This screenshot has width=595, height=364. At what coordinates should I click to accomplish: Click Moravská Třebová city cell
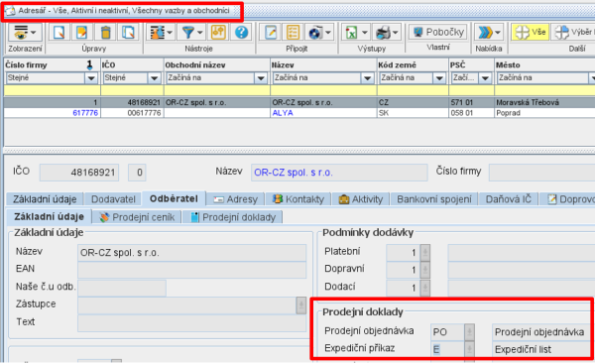[x=528, y=102]
